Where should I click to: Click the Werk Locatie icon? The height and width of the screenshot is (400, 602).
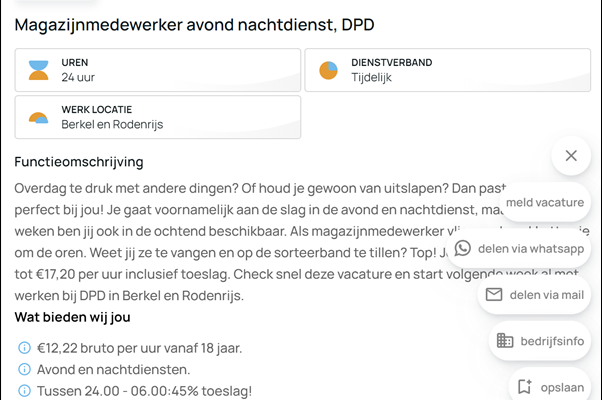tap(38, 117)
